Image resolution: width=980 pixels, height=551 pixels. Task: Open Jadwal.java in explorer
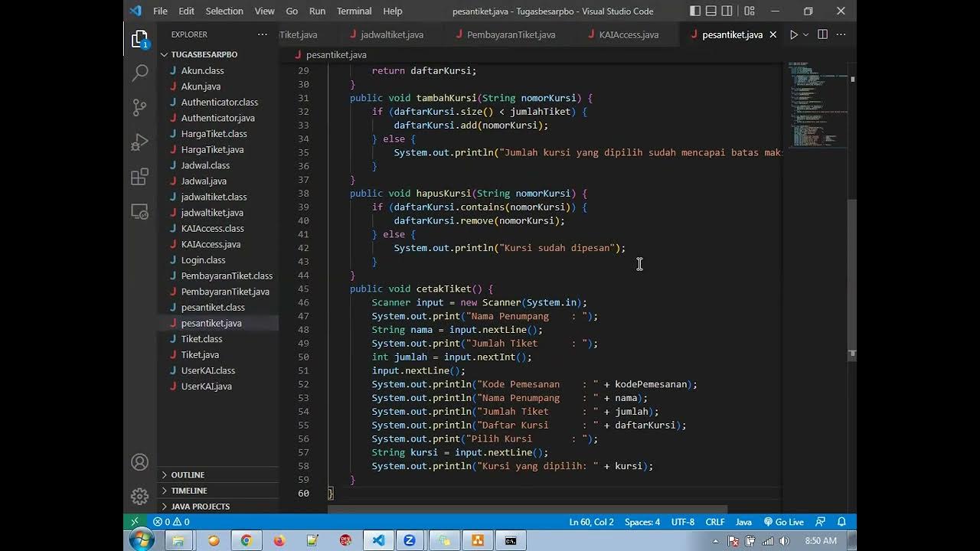(204, 181)
